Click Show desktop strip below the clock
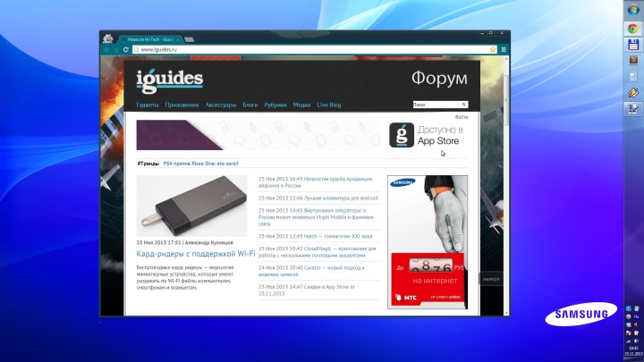The image size is (644, 362). tap(633, 359)
